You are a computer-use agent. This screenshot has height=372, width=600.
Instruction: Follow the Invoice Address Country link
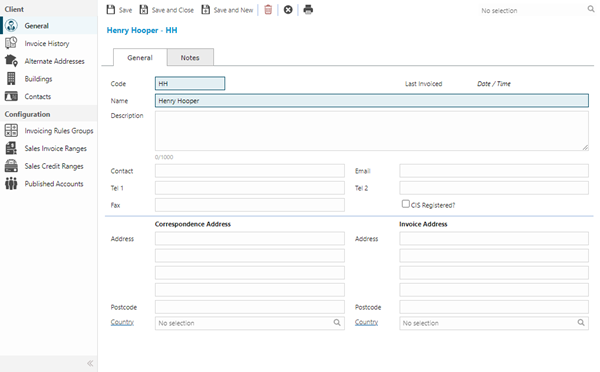366,322
